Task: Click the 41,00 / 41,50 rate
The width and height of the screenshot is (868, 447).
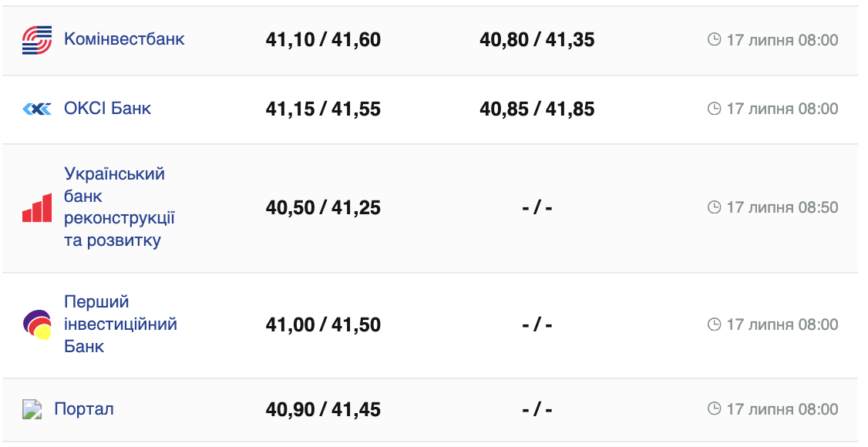Action: (x=323, y=324)
